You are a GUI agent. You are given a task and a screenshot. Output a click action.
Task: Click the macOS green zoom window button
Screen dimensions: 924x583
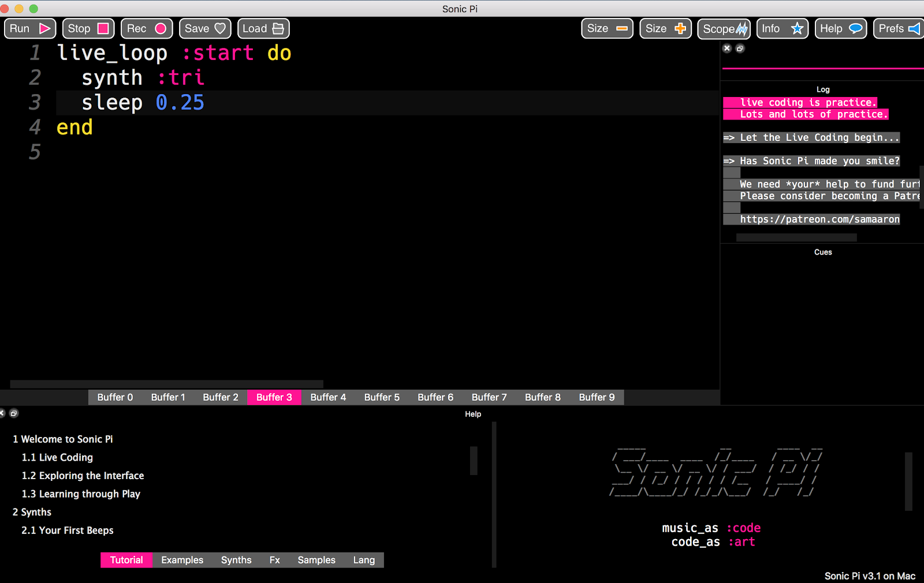pyautogui.click(x=33, y=9)
